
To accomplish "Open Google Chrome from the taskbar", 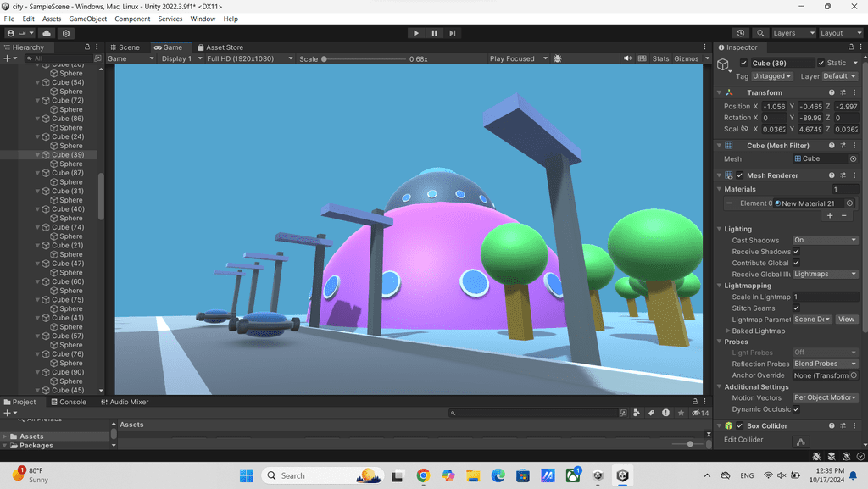I will pos(424,475).
